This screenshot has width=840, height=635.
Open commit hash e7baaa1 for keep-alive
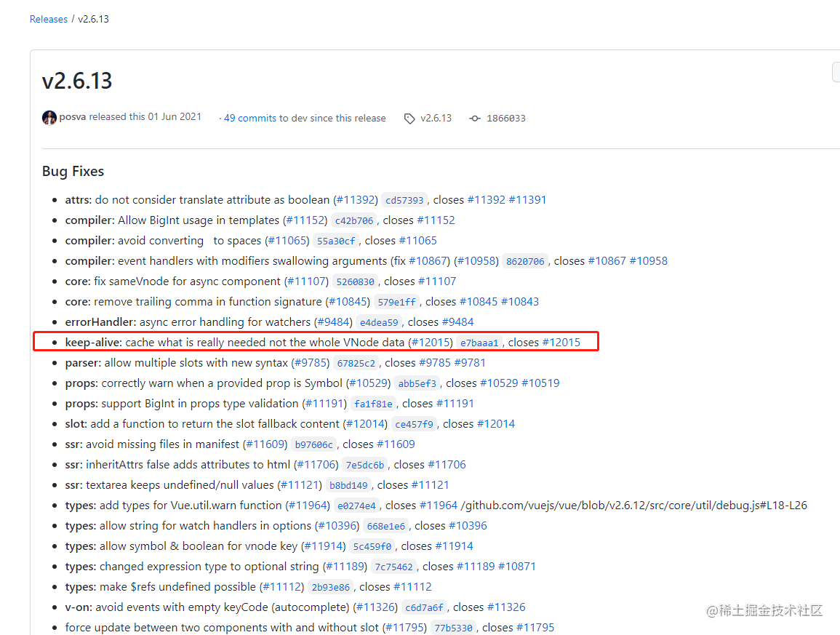479,343
